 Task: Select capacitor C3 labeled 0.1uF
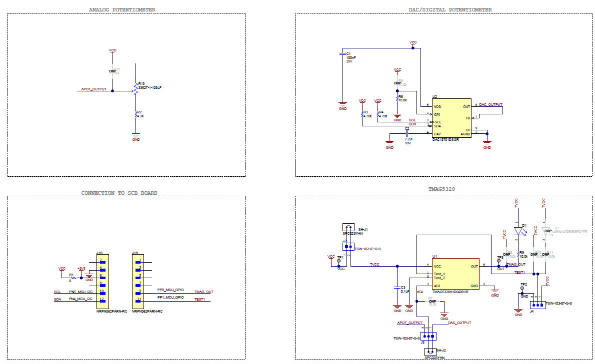(397, 287)
